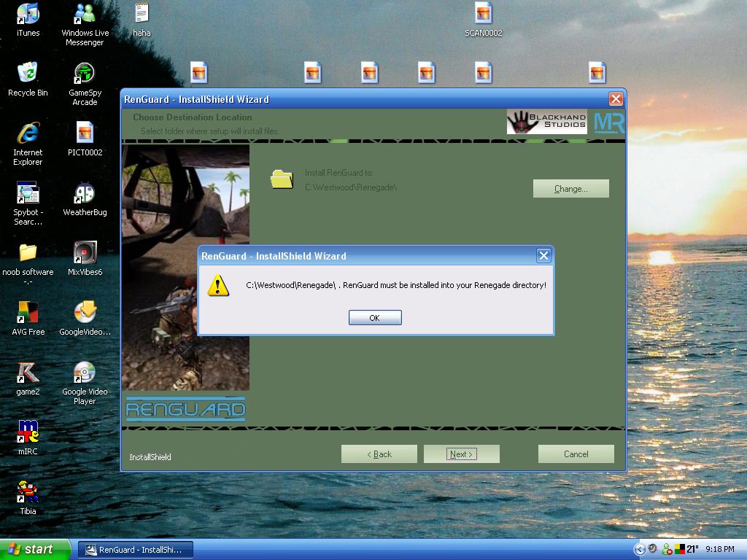747x560 pixels.
Task: Cancel the RenGuard installation
Action: (576, 454)
